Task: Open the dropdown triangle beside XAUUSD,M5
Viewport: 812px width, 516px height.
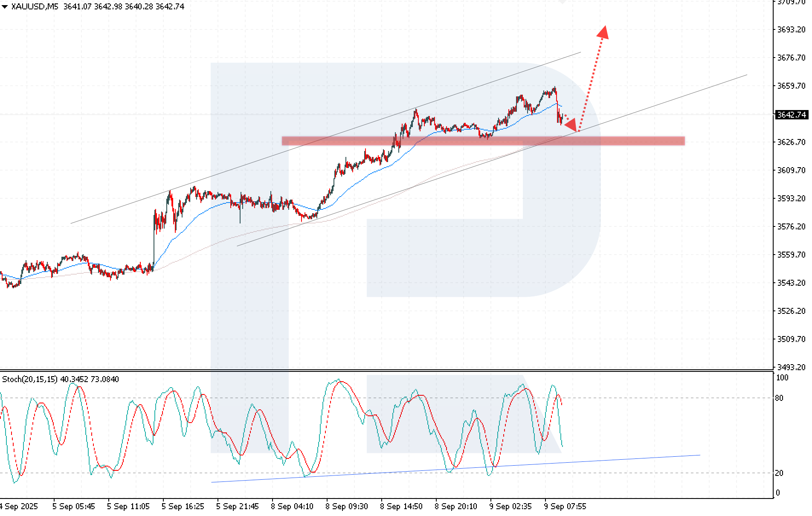Action: click(5, 7)
